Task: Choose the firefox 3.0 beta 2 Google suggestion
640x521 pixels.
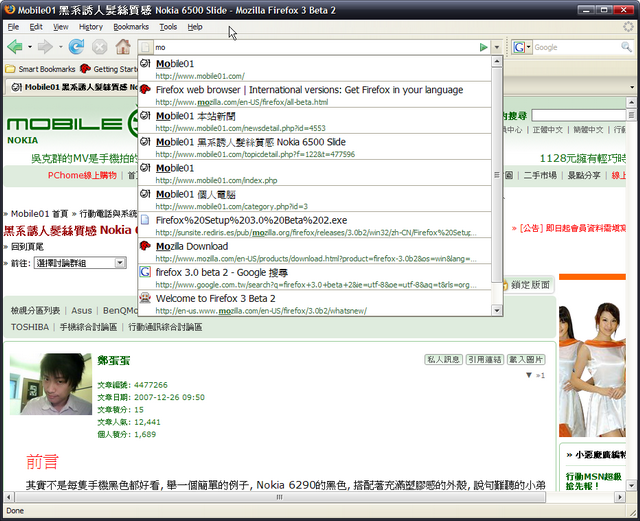Action: (315, 278)
